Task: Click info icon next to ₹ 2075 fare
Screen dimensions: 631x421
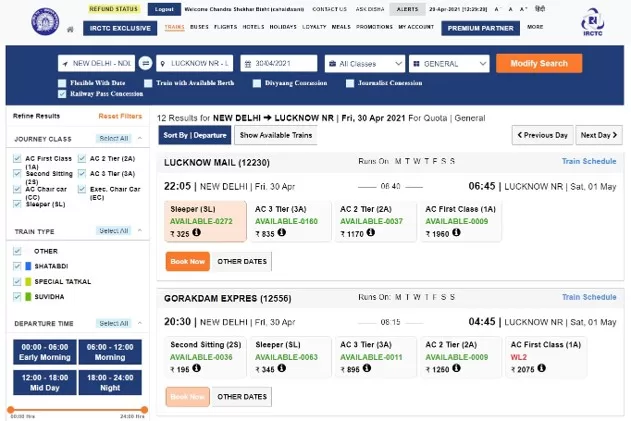Action: pyautogui.click(x=542, y=368)
